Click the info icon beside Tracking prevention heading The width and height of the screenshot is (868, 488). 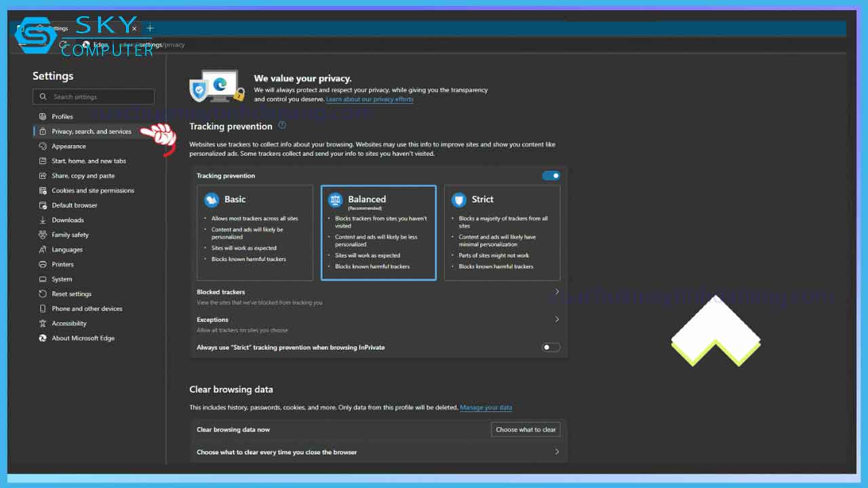(282, 125)
